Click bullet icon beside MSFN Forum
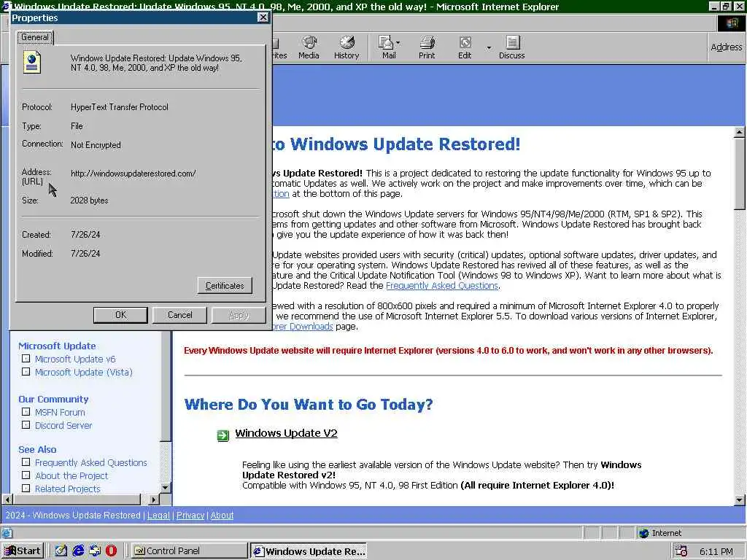The height and width of the screenshot is (560, 747). [x=26, y=412]
